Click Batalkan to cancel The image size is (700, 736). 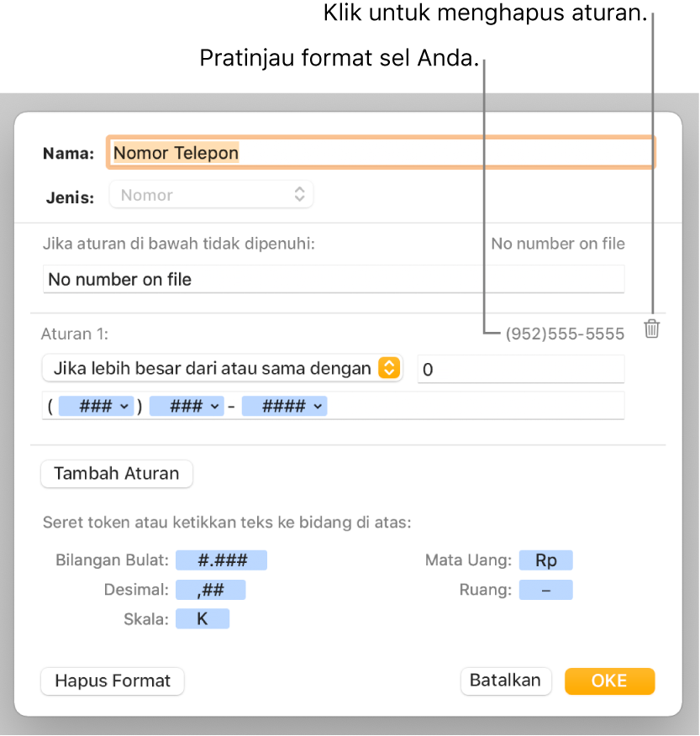(506, 681)
